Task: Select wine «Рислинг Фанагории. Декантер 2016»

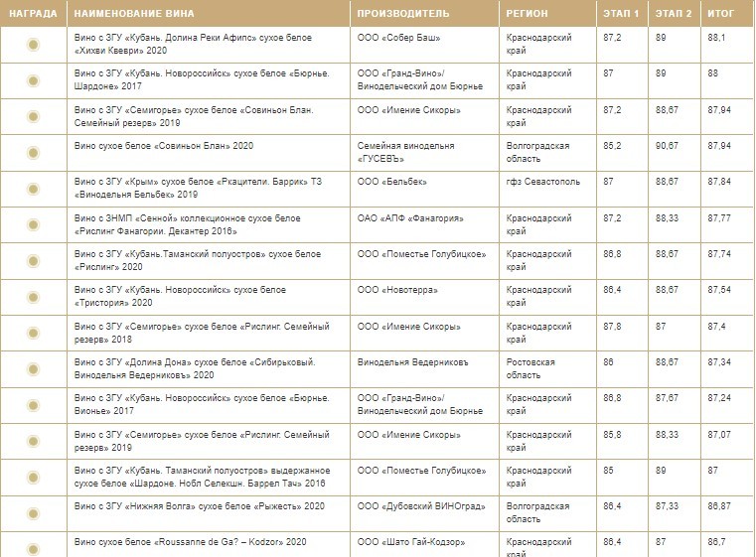Action: click(x=187, y=224)
